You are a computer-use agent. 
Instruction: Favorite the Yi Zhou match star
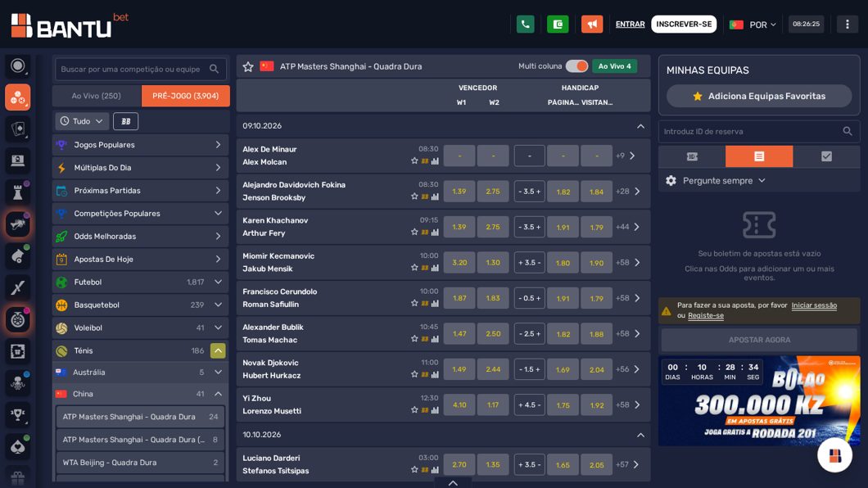[414, 410]
